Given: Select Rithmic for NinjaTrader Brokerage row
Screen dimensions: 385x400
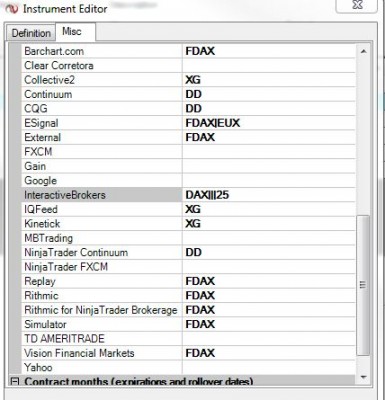Looking at the screenshot, I should pyautogui.click(x=102, y=310).
